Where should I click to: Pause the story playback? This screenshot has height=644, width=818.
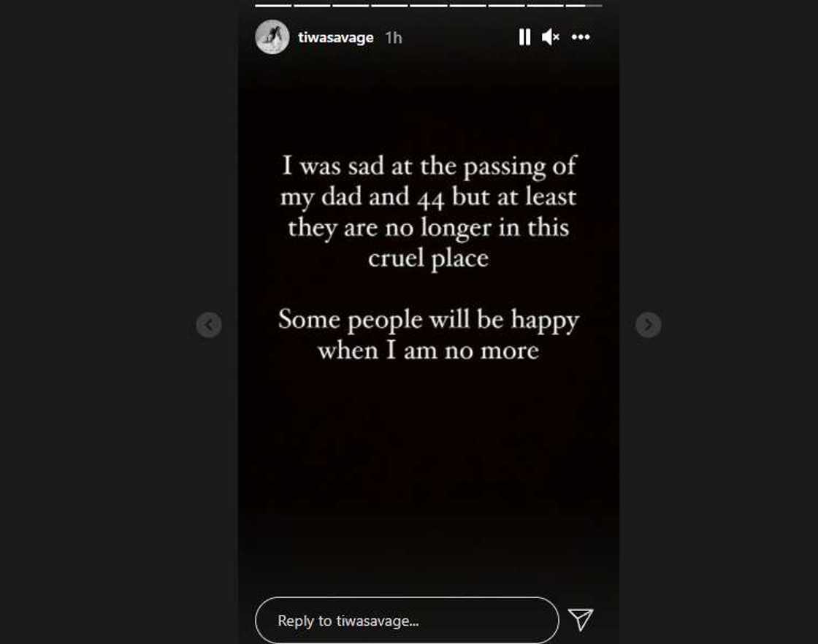pos(524,37)
